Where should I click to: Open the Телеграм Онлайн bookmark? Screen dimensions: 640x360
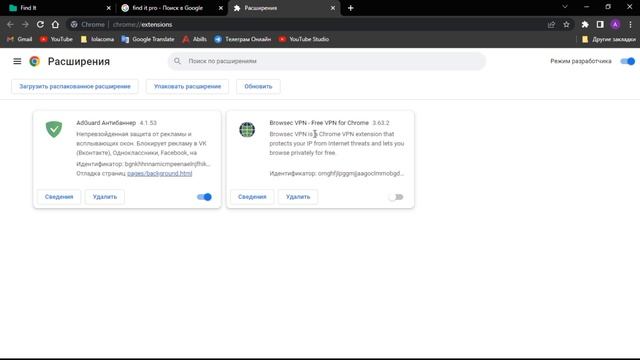click(242, 39)
